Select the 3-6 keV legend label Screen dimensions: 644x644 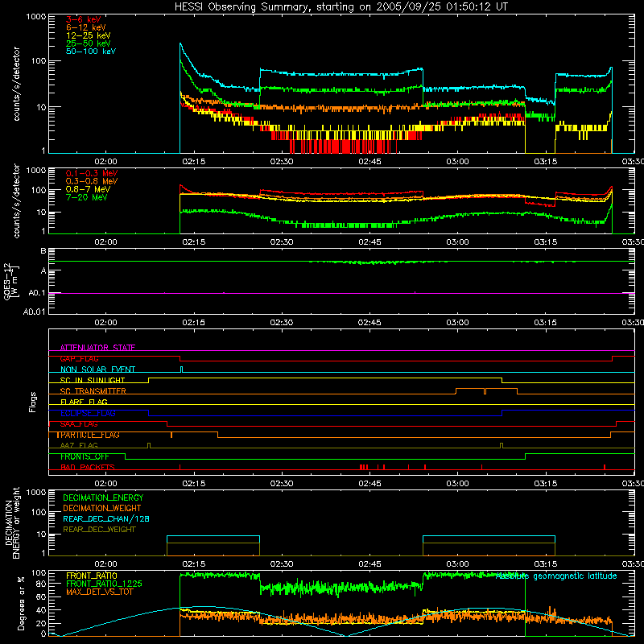[x=84, y=19]
